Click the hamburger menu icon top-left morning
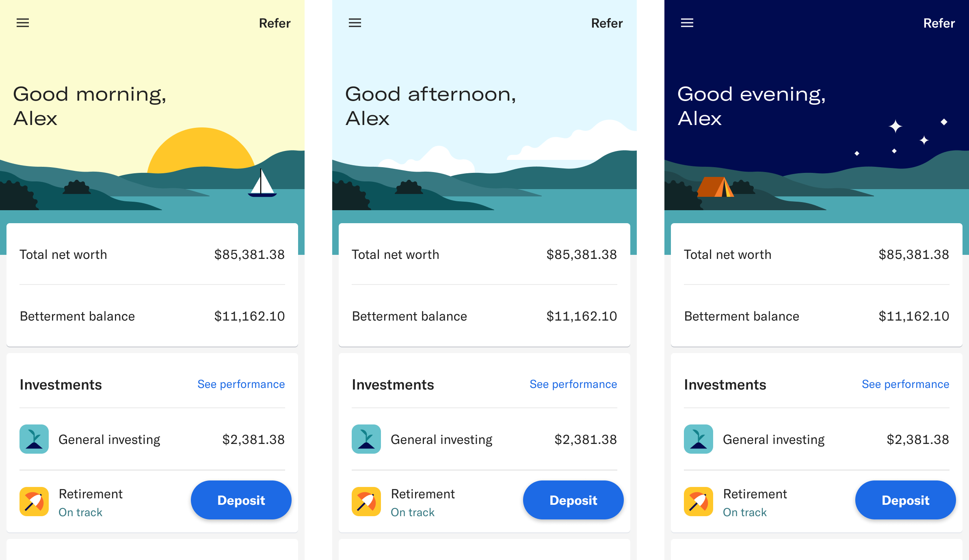The image size is (969, 560). [23, 23]
